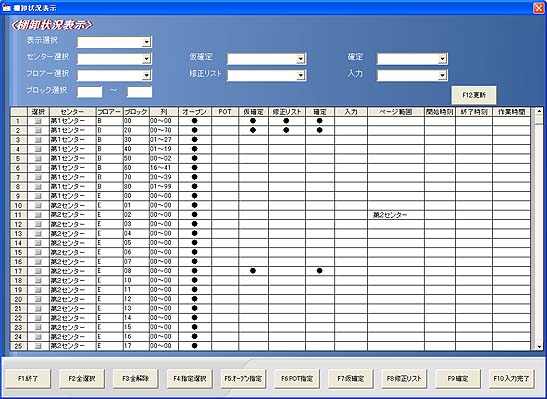
Task: Click the table scrollbar down arrow
Action: click(x=539, y=346)
